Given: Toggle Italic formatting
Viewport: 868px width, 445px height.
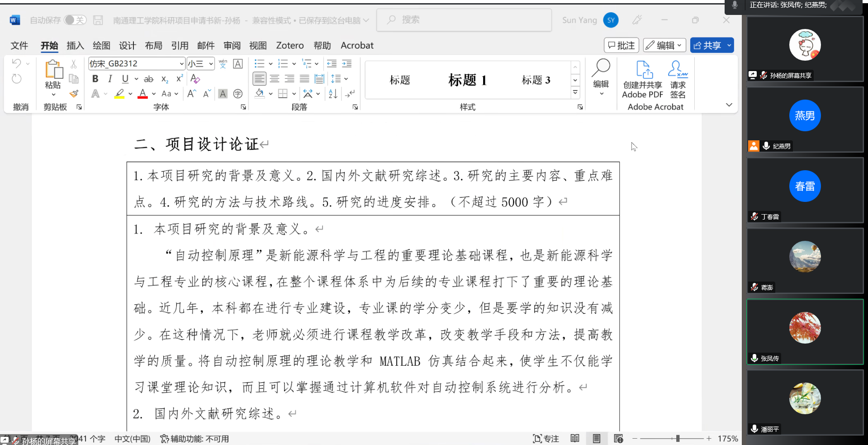Looking at the screenshot, I should 110,79.
